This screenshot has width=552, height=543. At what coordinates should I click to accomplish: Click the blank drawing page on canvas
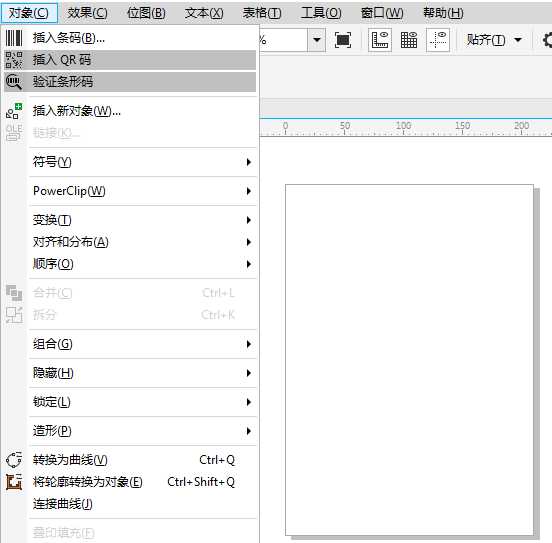tap(409, 360)
